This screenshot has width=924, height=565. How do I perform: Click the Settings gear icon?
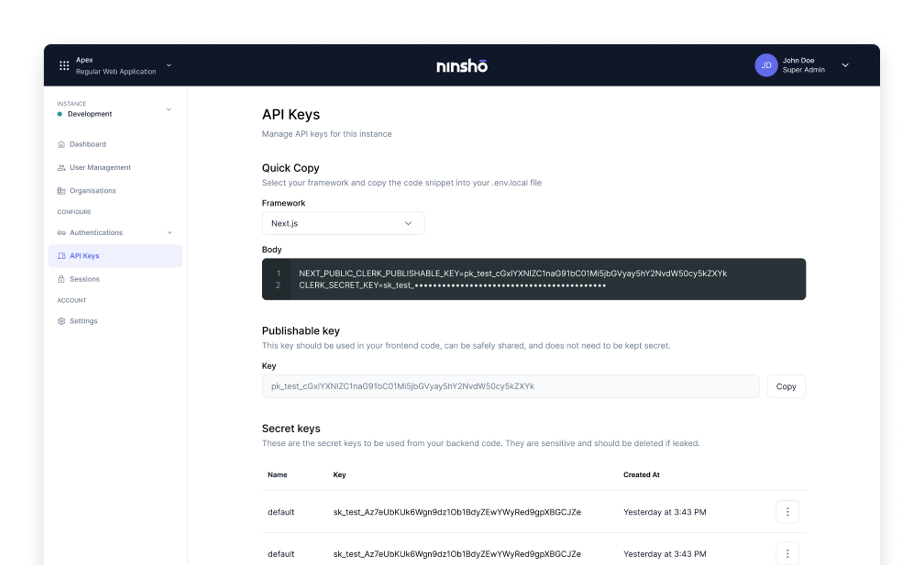[x=61, y=321]
